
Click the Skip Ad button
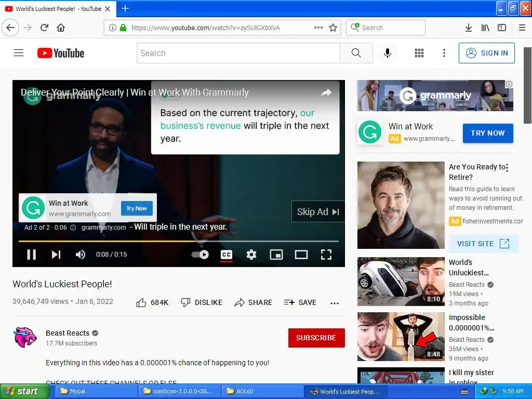[318, 212]
